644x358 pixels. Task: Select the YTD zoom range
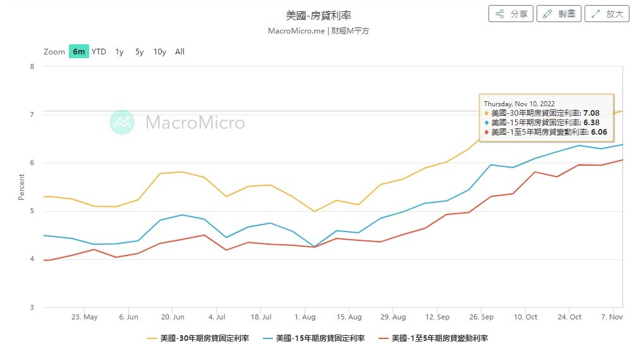99,51
